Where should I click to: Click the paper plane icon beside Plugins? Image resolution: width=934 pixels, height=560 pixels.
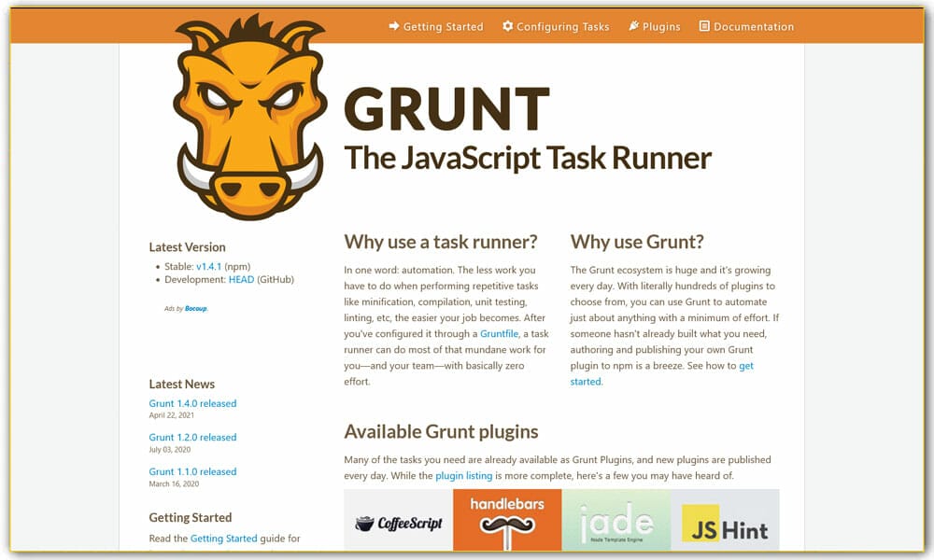635,26
